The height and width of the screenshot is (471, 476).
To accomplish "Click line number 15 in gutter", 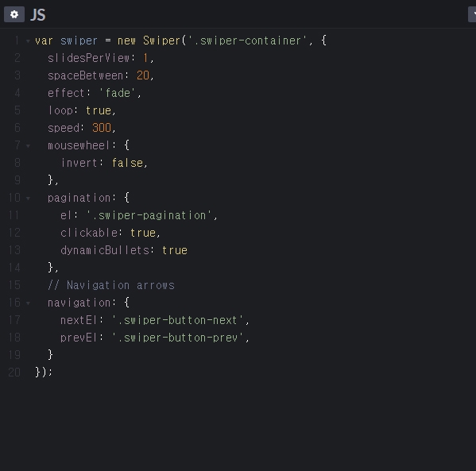I will click(14, 285).
